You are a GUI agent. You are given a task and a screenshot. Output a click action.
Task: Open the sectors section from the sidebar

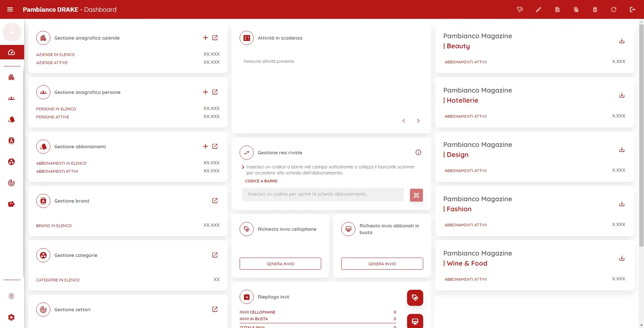click(11, 183)
